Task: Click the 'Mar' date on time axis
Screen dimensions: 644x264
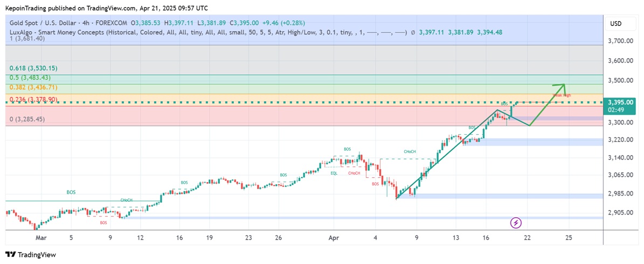Action: coord(40,237)
